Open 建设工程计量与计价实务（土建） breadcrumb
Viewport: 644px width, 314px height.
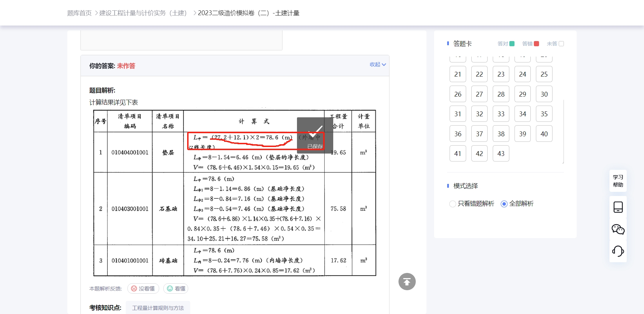click(143, 13)
